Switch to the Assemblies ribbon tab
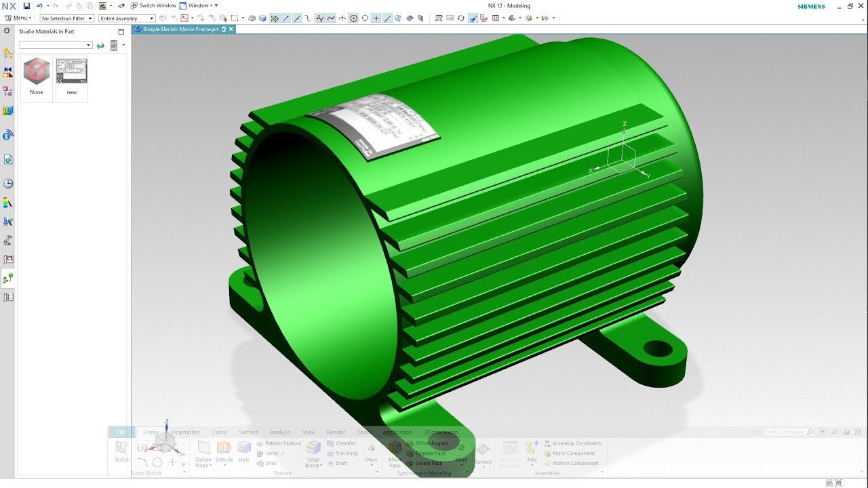Viewport: 868px width, 488px height. [x=185, y=432]
